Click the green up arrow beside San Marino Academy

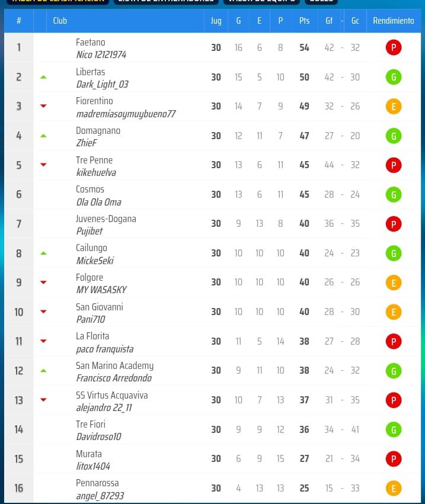[x=43, y=371]
